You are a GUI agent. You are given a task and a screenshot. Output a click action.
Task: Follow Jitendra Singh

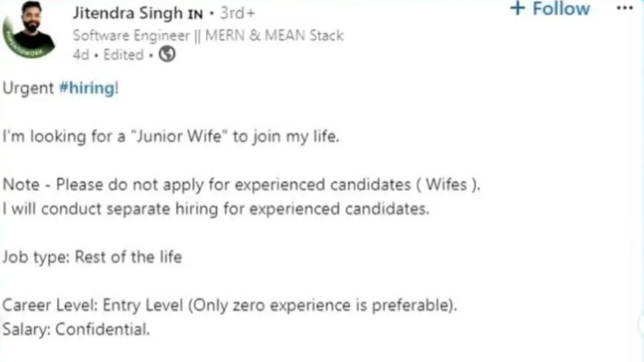pyautogui.click(x=561, y=9)
